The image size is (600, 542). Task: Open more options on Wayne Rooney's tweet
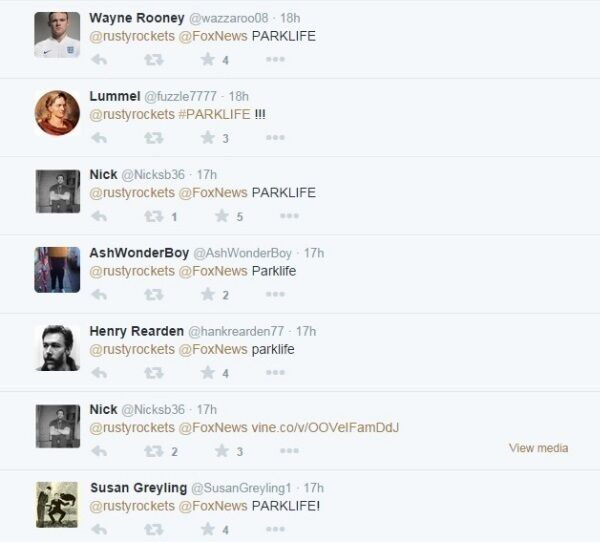click(x=275, y=59)
